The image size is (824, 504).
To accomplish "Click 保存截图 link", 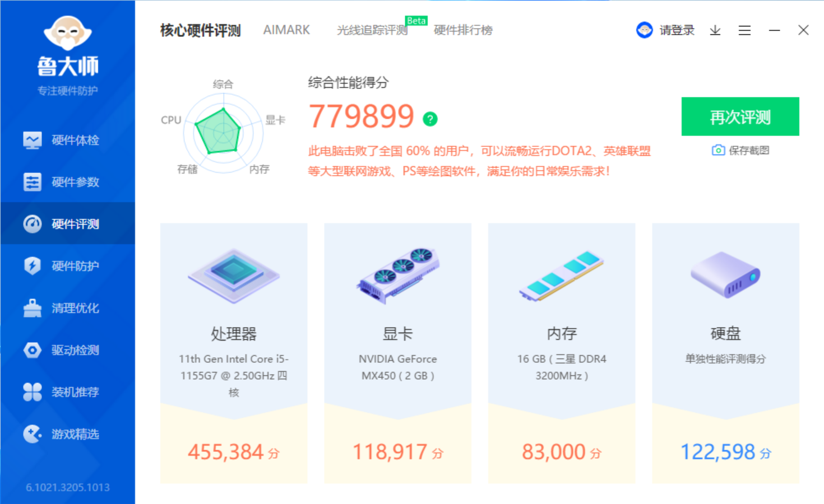I will [740, 150].
